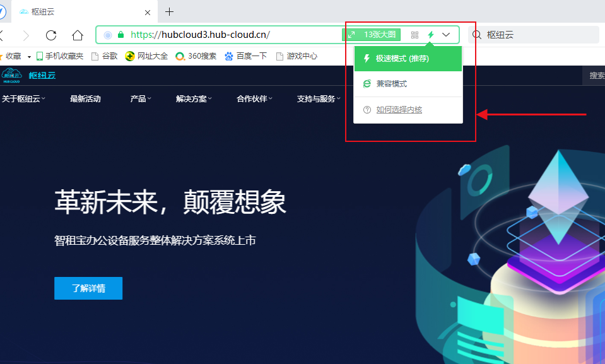Screen dimensions: 605x364
Task: Open a new tab with plus icon
Action: [169, 12]
